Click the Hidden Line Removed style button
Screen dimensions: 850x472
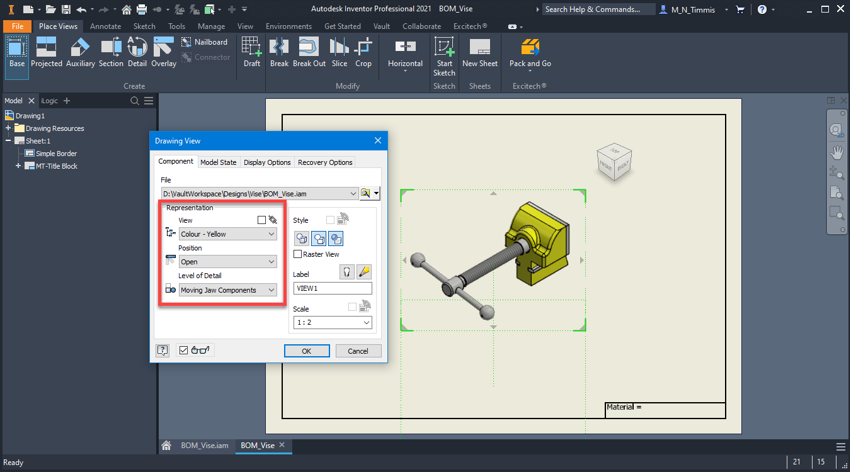click(319, 238)
